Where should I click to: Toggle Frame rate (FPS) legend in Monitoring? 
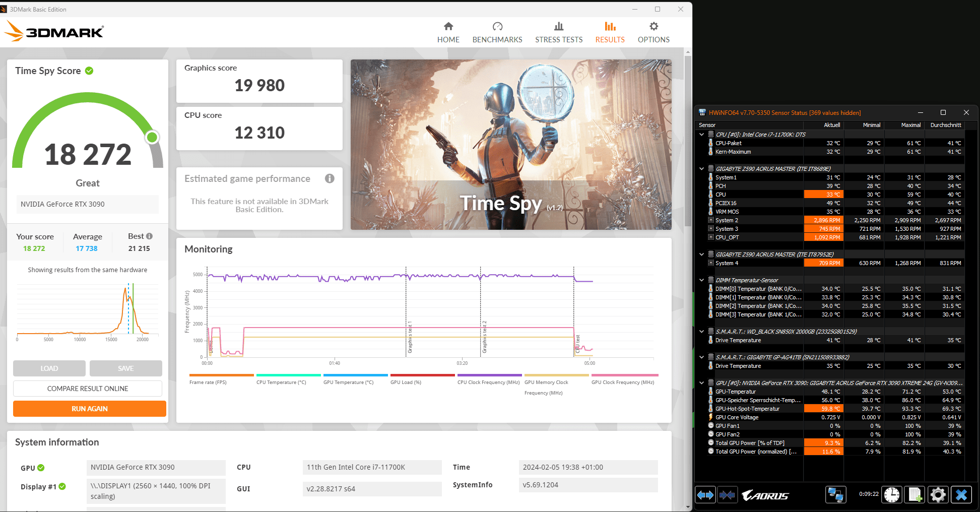coord(221,379)
